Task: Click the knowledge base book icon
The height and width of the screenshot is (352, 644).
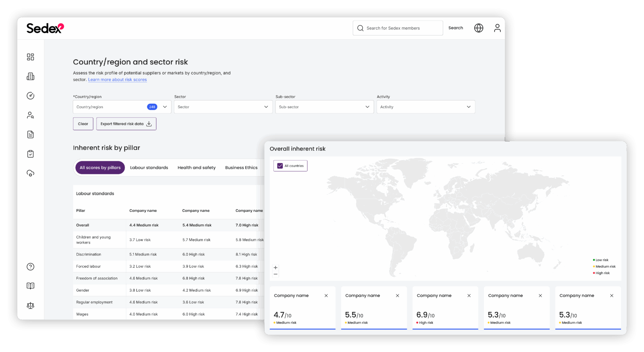Action: (30, 286)
